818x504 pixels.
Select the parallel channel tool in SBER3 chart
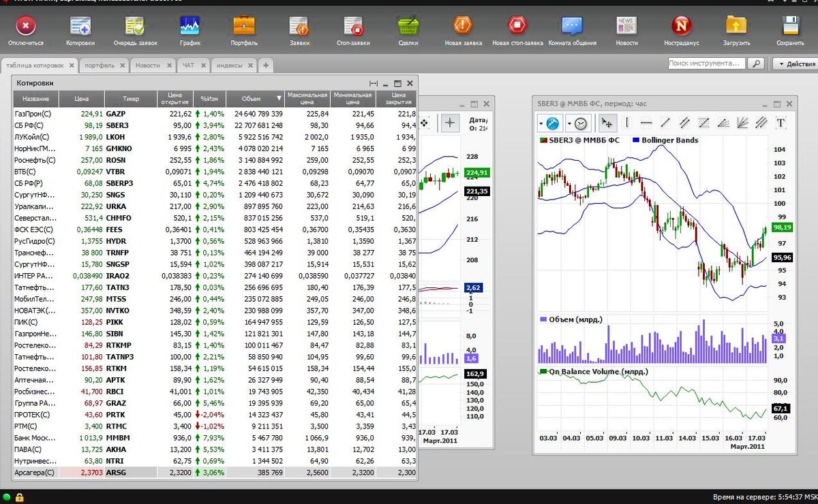684,123
